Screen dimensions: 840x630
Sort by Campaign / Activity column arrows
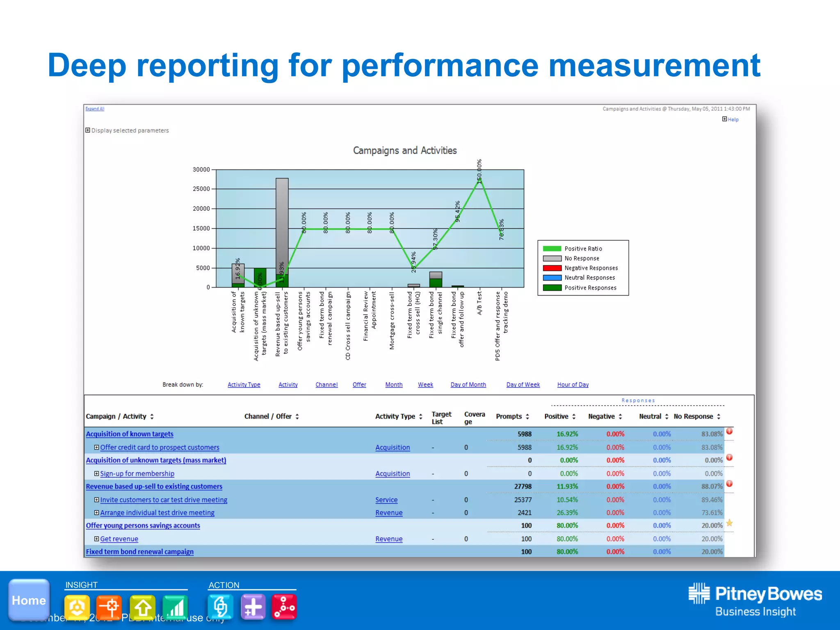click(x=152, y=416)
